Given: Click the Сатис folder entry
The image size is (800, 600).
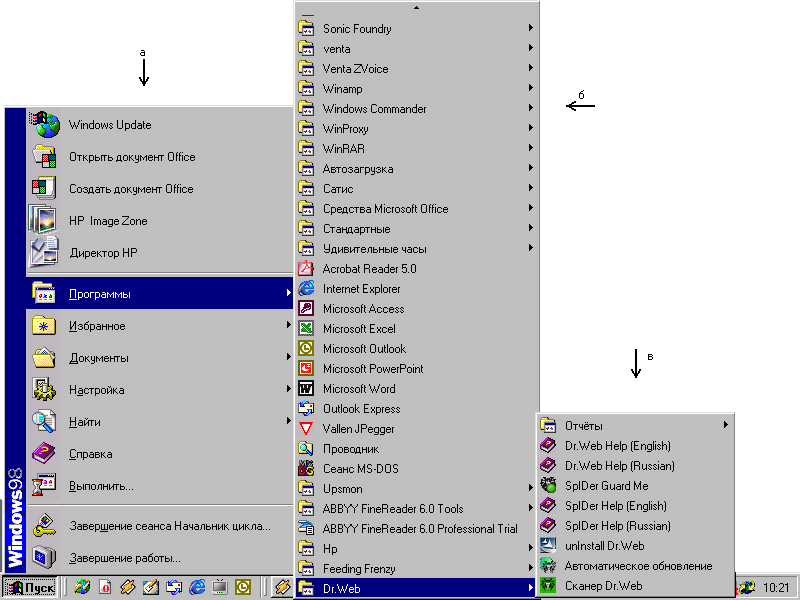Looking at the screenshot, I should [x=416, y=188].
